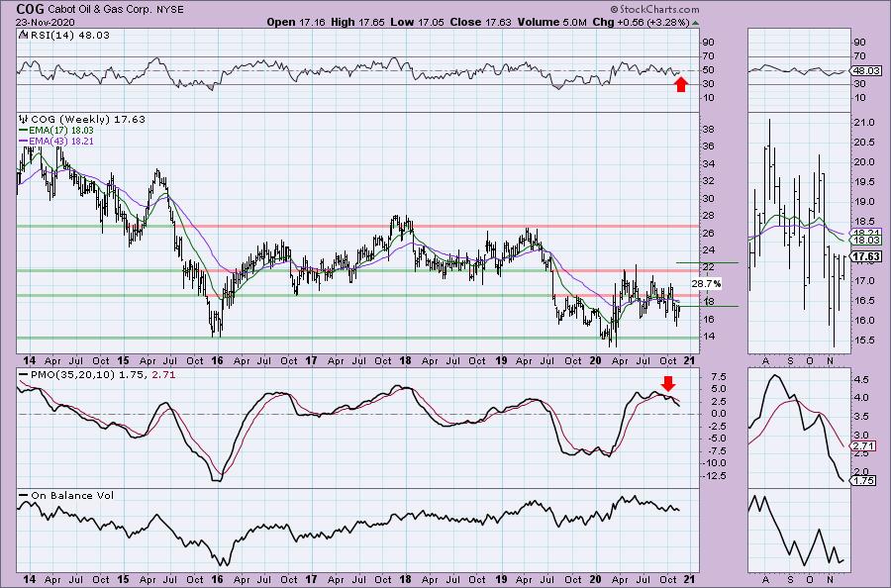Click the 18.03 EMA price tag at right

tap(866, 241)
